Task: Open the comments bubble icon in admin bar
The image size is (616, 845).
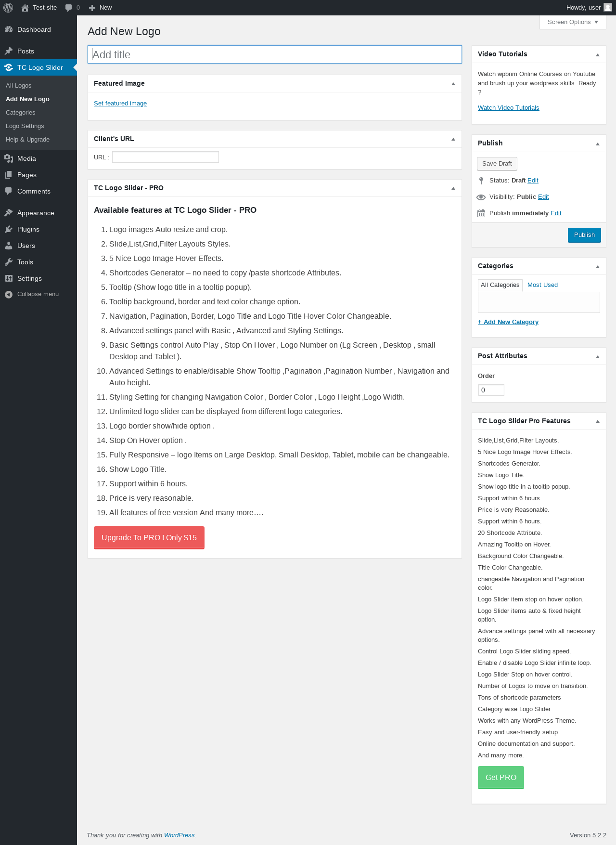Action: pos(69,8)
